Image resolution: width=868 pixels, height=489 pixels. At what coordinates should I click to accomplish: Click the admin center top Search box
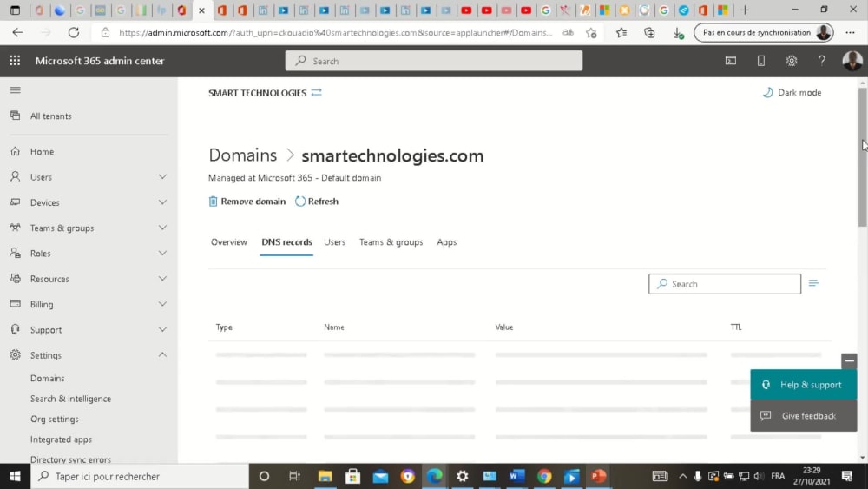click(433, 61)
